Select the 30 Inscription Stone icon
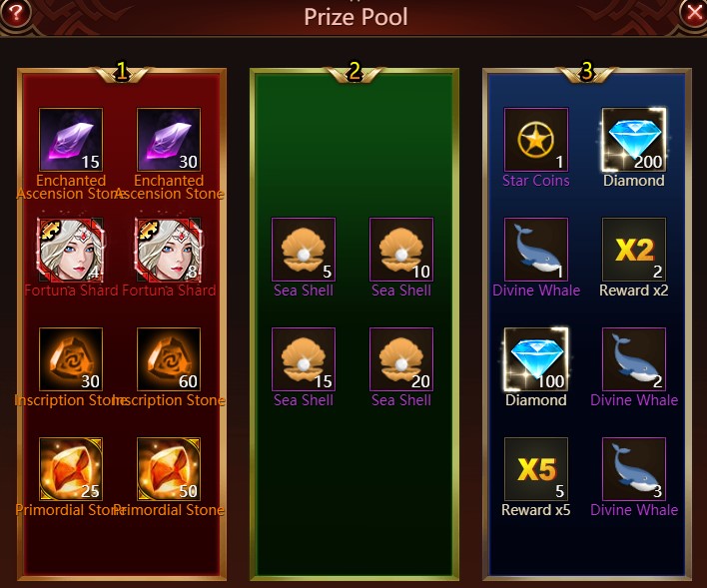Screen dimensions: 707x588 [x=71, y=359]
